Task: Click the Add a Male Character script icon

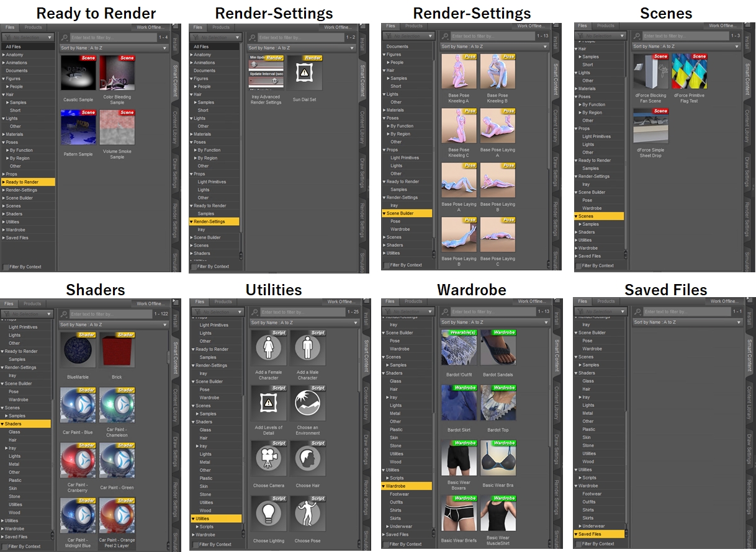Action: (x=307, y=349)
